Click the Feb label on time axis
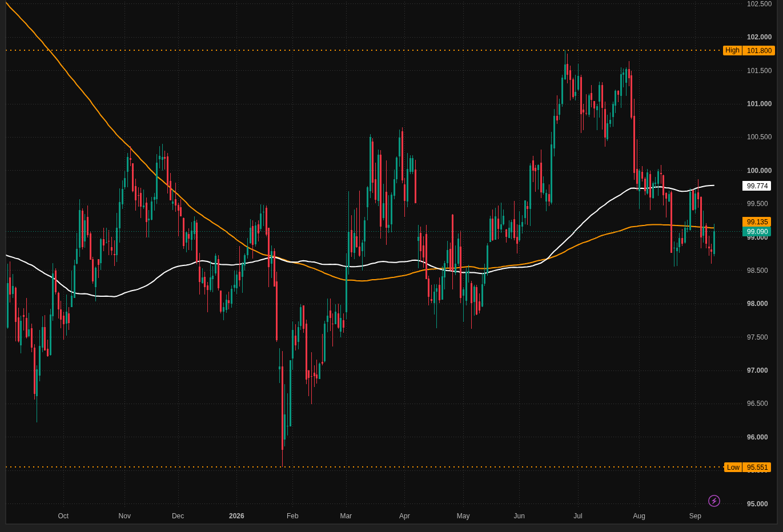Viewport: 783px width, 532px height. [292, 516]
